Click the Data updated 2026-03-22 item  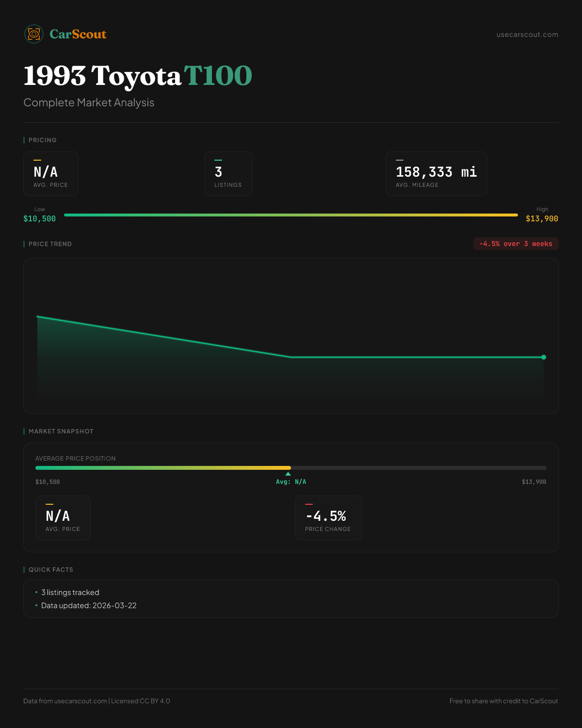[89, 606]
